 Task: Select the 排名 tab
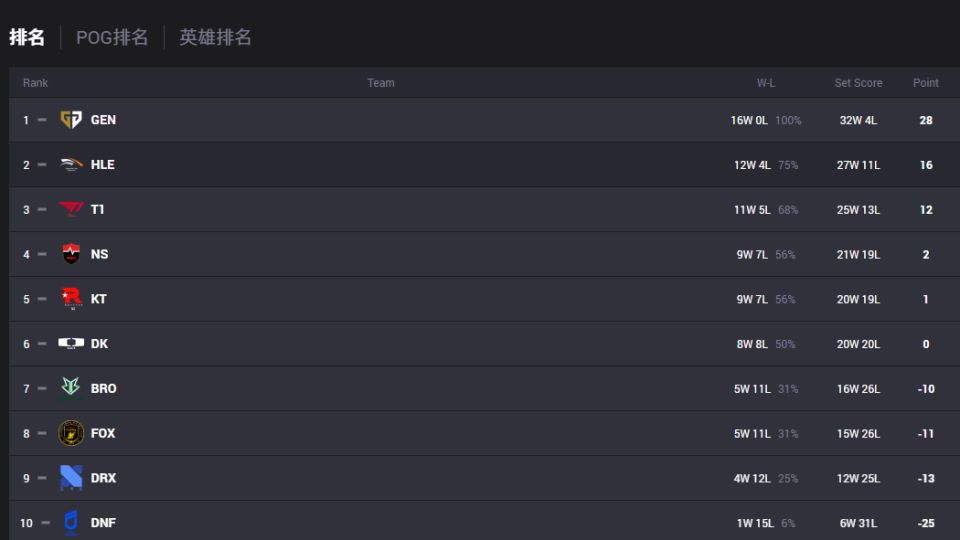coord(27,37)
